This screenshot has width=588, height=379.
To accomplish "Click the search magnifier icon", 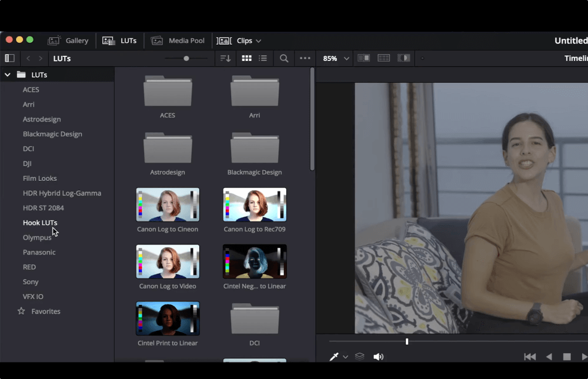I will 284,59.
